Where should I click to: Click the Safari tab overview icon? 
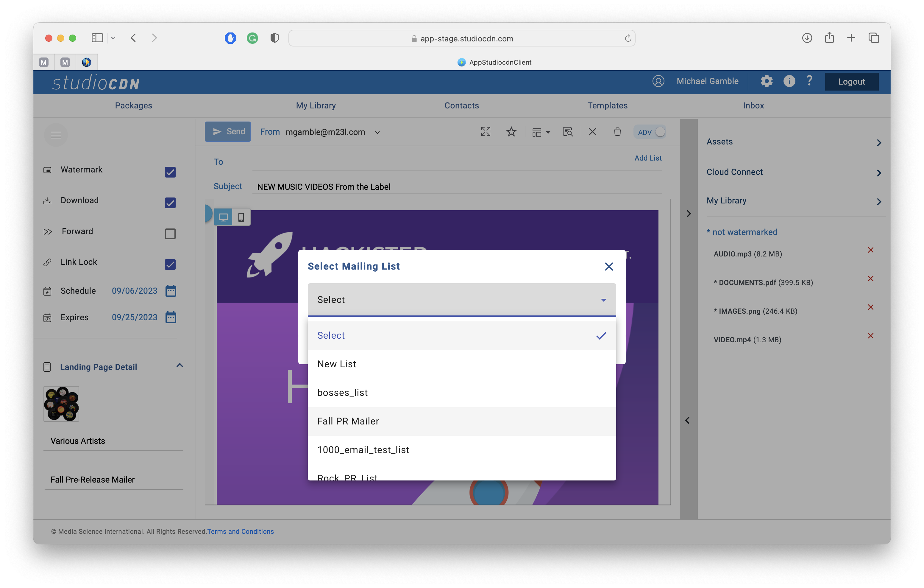(x=874, y=38)
